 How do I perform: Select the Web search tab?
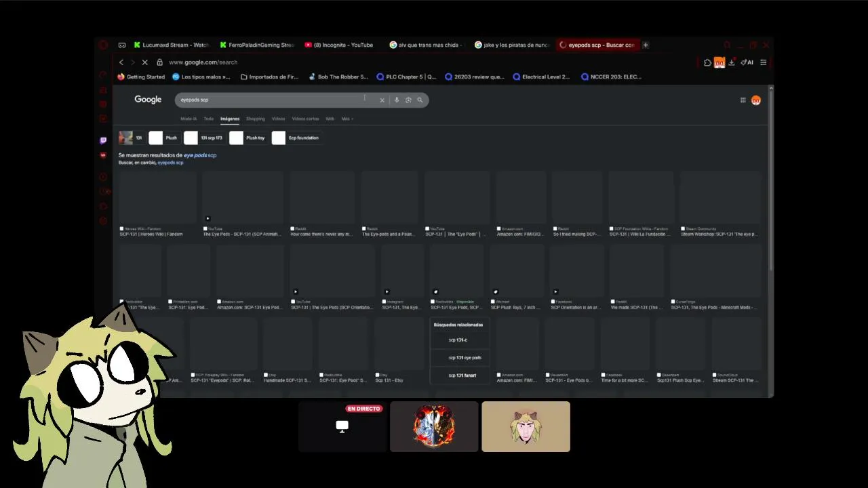[x=330, y=119]
